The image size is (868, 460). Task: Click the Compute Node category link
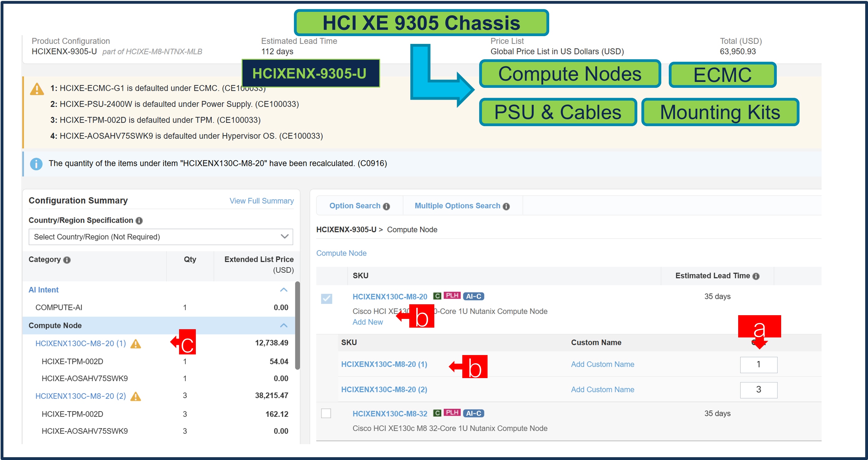click(341, 253)
